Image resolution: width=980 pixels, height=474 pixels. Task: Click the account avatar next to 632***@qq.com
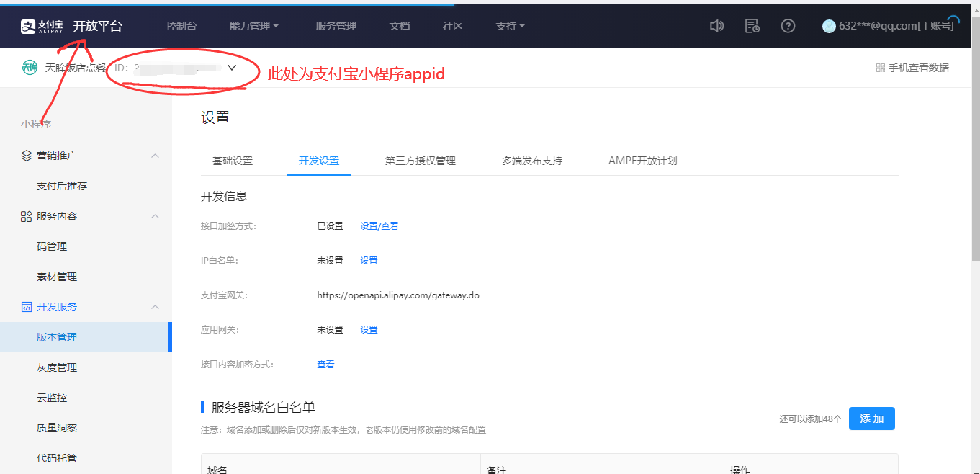[x=829, y=26]
